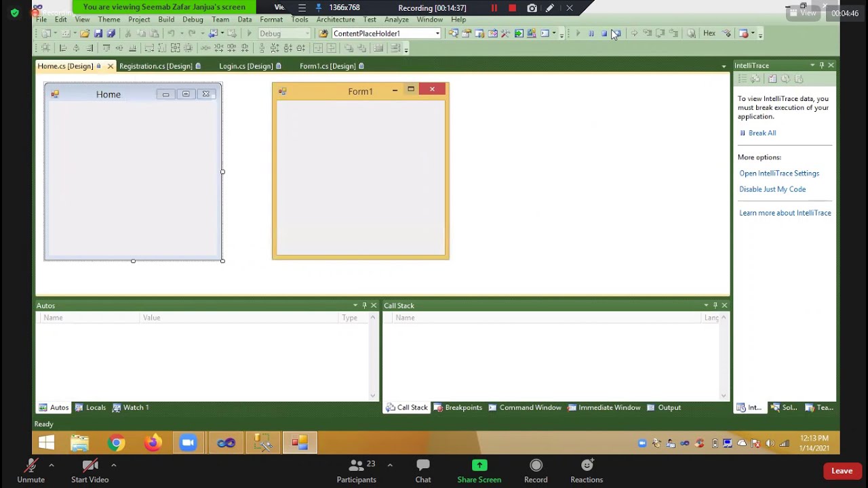
Task: Click the Undo arrow in the toolbar
Action: tap(171, 33)
